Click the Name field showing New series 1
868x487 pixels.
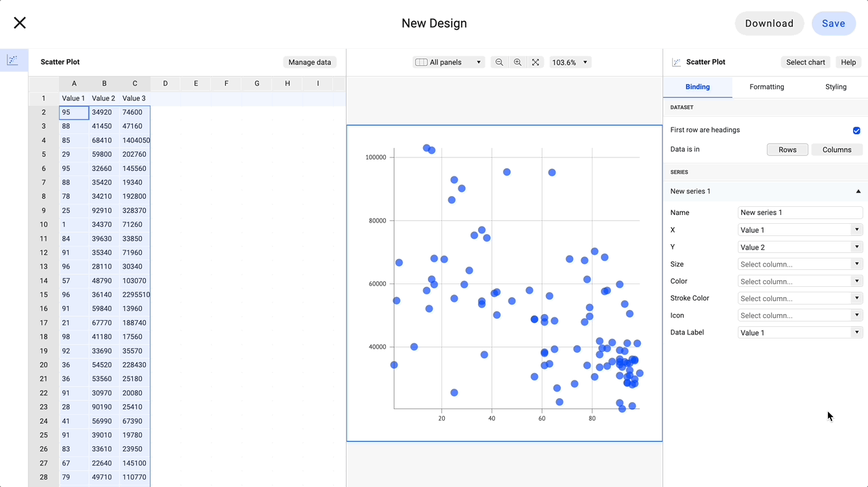click(x=800, y=212)
